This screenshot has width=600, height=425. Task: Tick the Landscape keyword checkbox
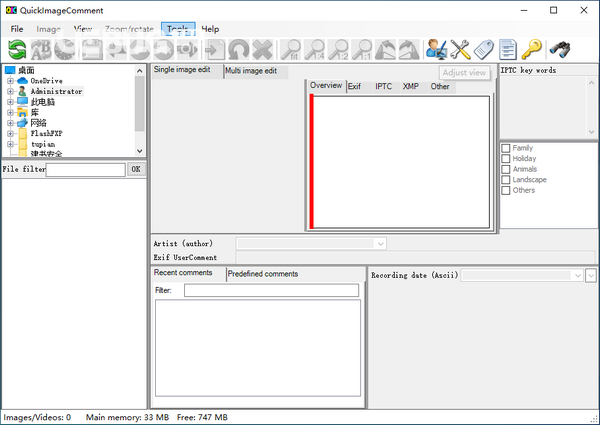pos(505,180)
